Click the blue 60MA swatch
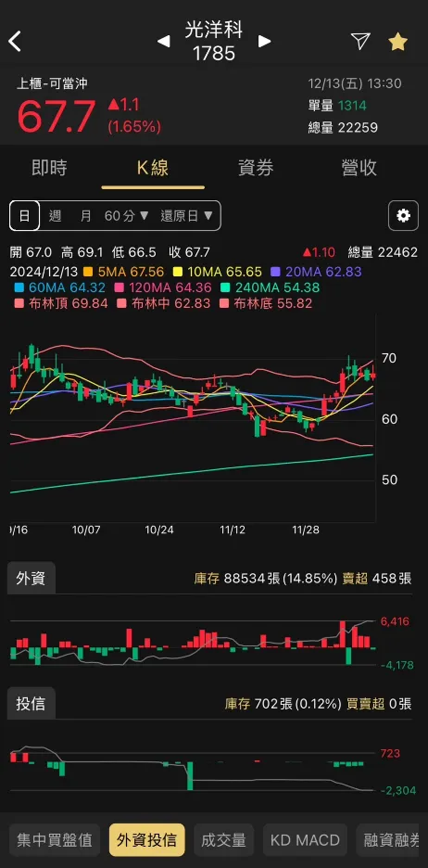This screenshot has height=868, width=428. click(x=19, y=287)
